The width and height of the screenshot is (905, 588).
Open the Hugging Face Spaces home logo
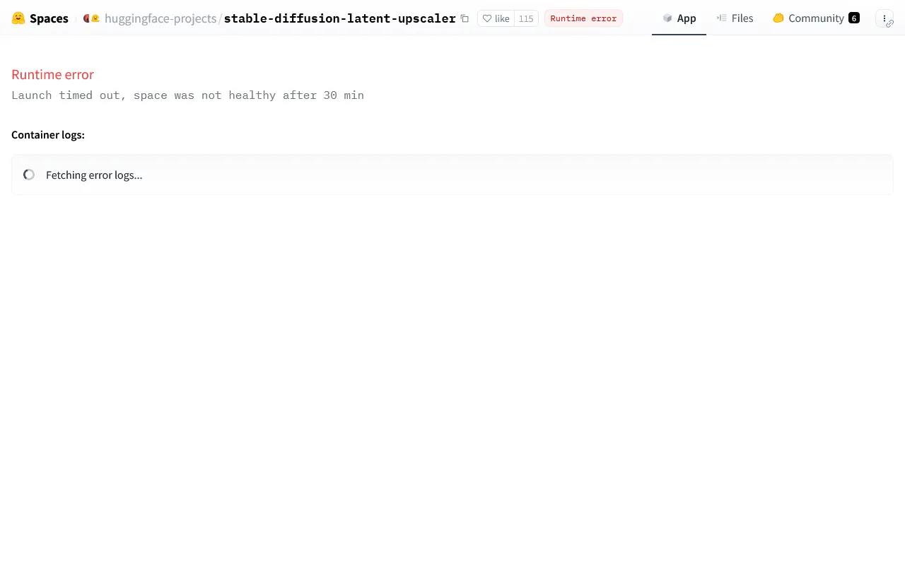coord(40,18)
